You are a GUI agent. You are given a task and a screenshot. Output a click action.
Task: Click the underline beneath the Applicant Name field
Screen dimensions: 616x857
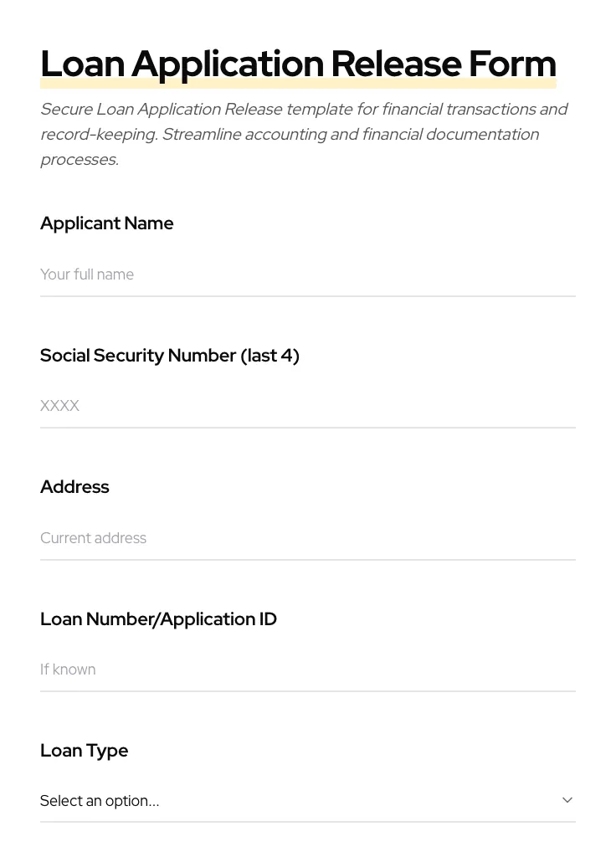308,295
